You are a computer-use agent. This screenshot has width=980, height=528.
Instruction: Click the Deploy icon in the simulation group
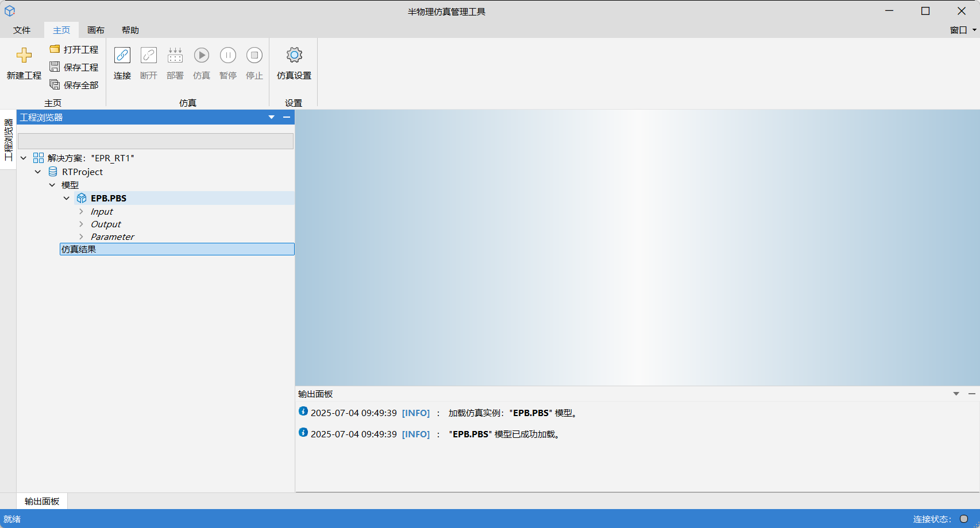point(175,55)
